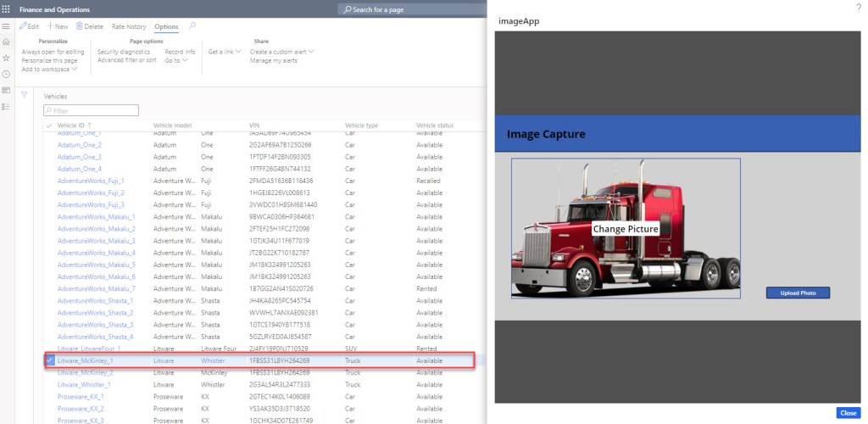868x424 pixels.
Task: Click the action pane search magnifier
Action: 192,26
